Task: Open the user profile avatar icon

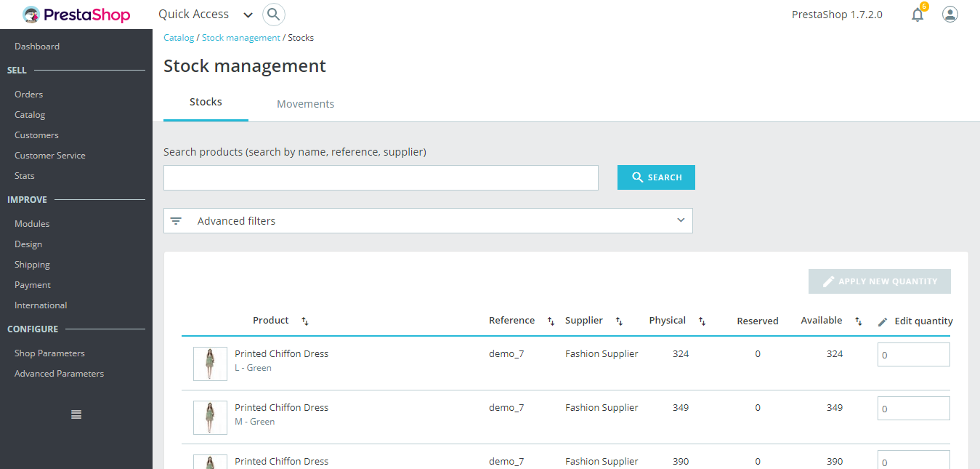Action: (x=949, y=15)
